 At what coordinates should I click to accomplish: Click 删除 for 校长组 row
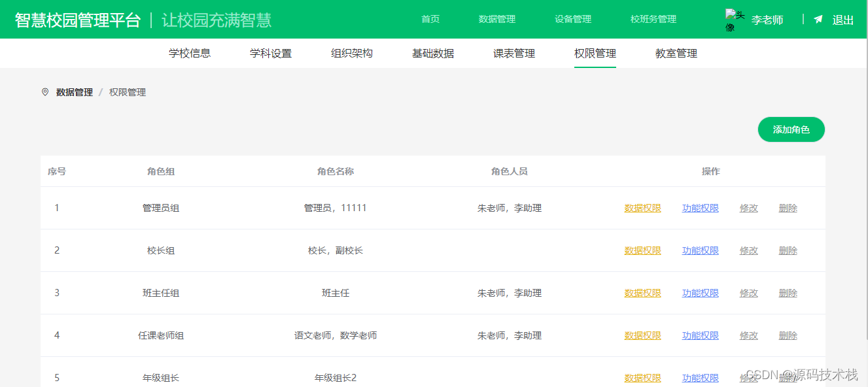pos(788,250)
